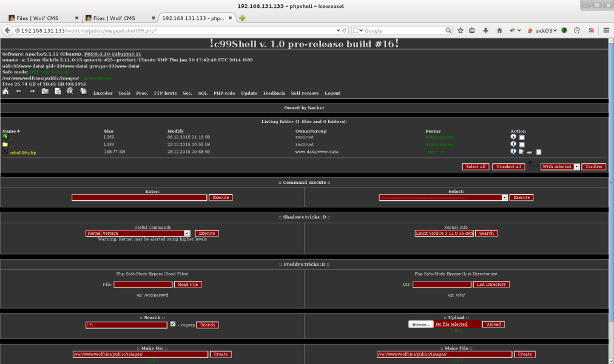Show info for cshell99.php
This screenshot has height=364, width=614.
pos(513,152)
